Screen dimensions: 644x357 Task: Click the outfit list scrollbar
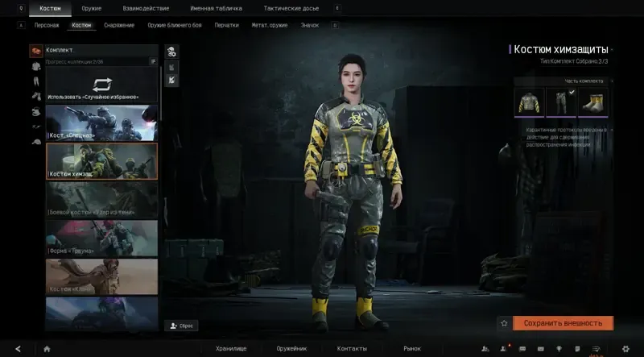click(x=160, y=93)
